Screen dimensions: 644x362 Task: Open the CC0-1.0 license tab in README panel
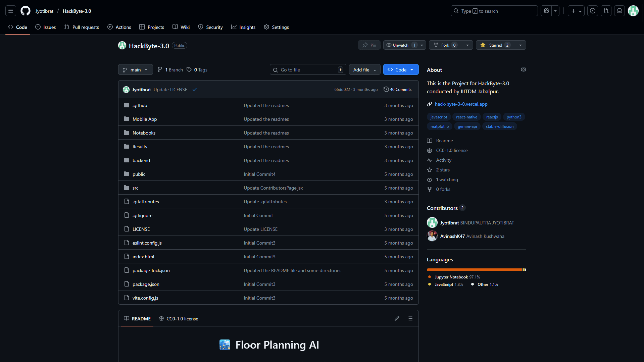(179, 319)
